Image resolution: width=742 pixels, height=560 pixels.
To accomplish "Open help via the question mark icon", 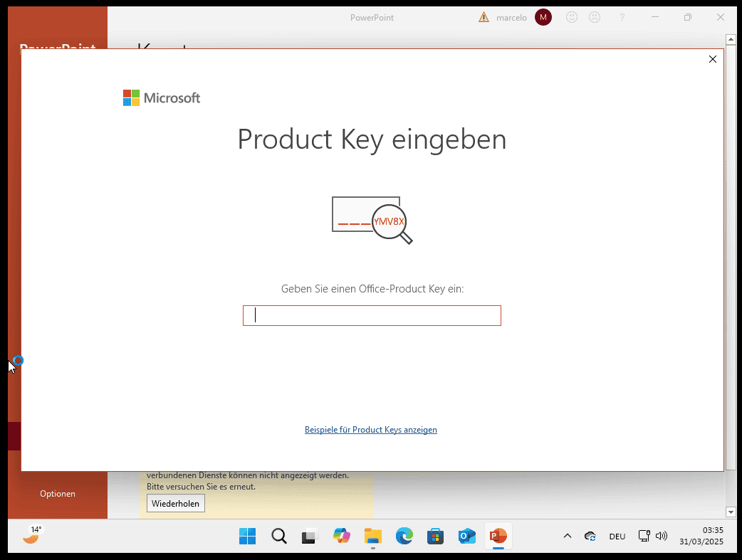I will tap(622, 17).
